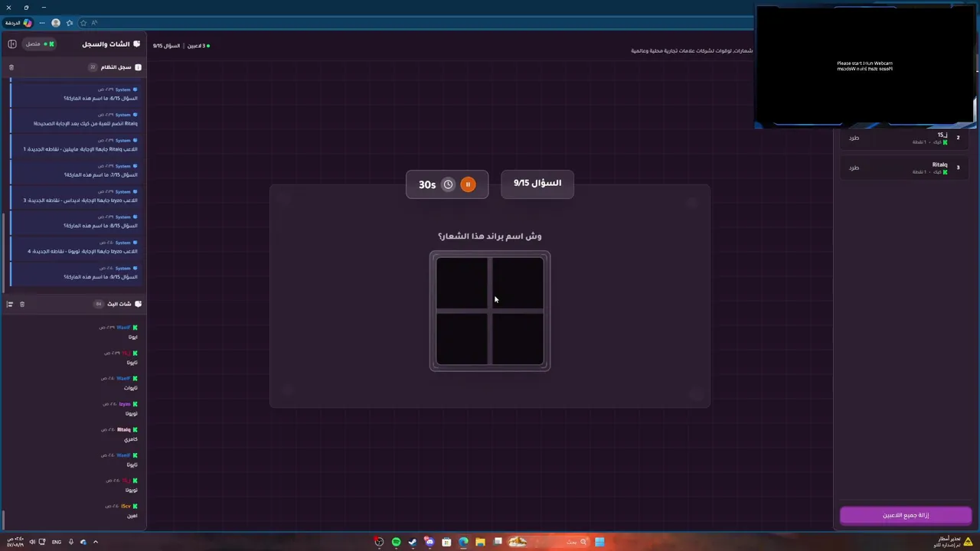Select log entry with answer اديداس
Screen dimensions: 980x551
74,197
